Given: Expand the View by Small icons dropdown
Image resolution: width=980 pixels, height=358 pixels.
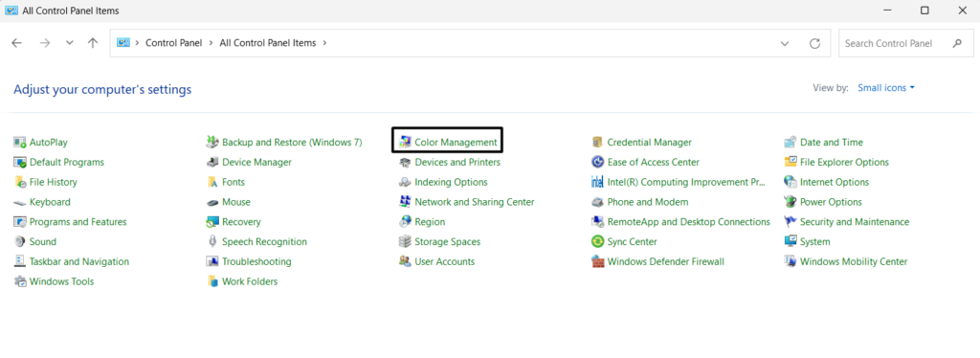Looking at the screenshot, I should coord(886,88).
